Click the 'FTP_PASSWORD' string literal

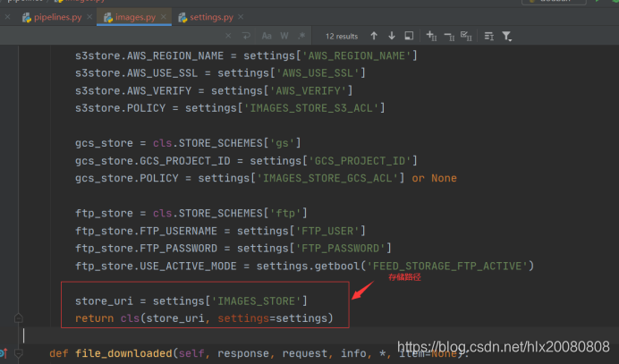pos(340,249)
